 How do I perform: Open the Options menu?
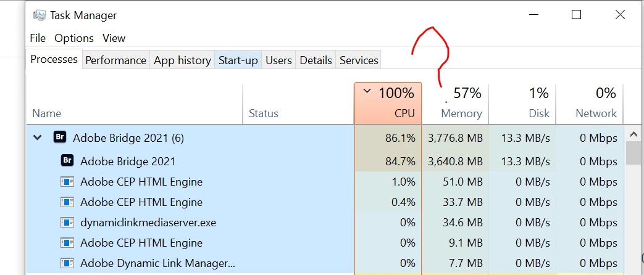click(x=74, y=38)
